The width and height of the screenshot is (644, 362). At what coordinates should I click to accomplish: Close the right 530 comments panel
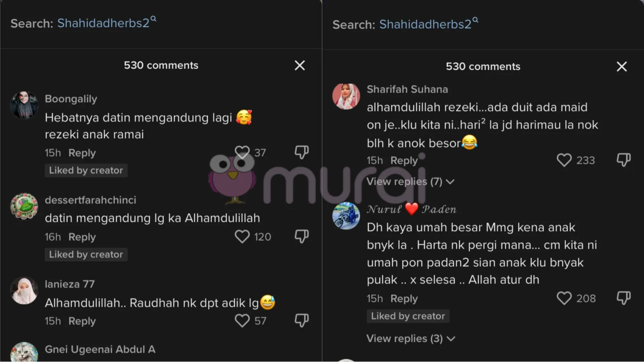coord(622,67)
